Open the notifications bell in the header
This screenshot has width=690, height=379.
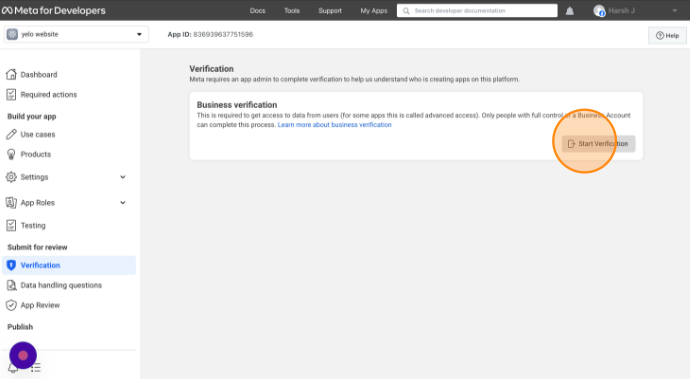[569, 11]
